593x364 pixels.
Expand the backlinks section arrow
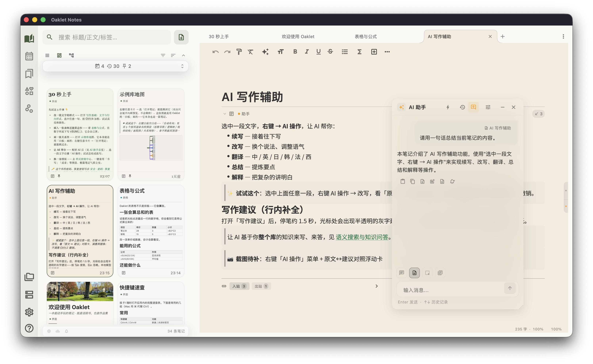(377, 286)
